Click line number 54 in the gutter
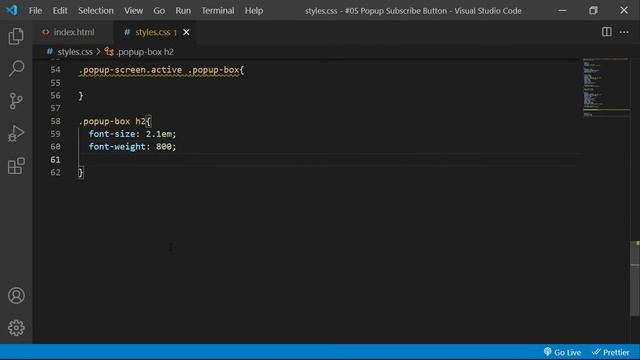The height and width of the screenshot is (360, 640). tap(56, 70)
